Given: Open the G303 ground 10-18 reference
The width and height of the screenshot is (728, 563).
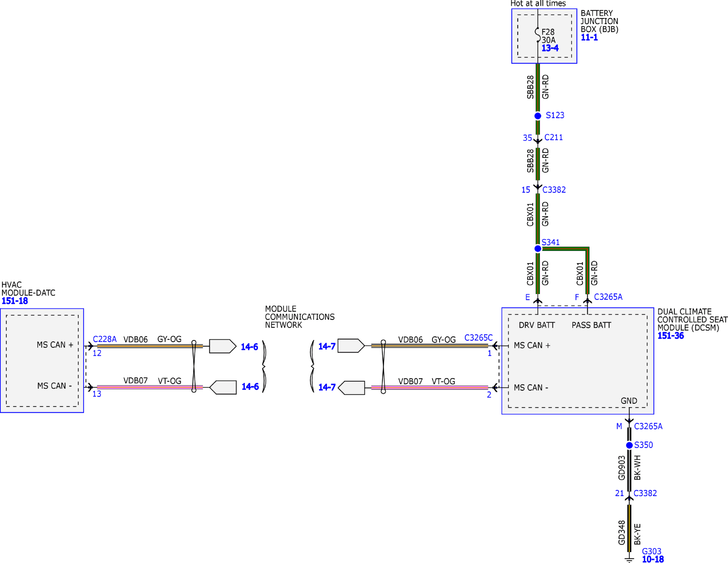Looking at the screenshot, I should pos(653,559).
